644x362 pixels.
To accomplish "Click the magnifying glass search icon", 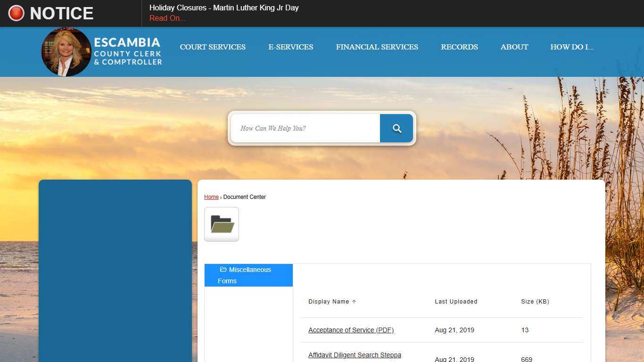I will coord(396,128).
